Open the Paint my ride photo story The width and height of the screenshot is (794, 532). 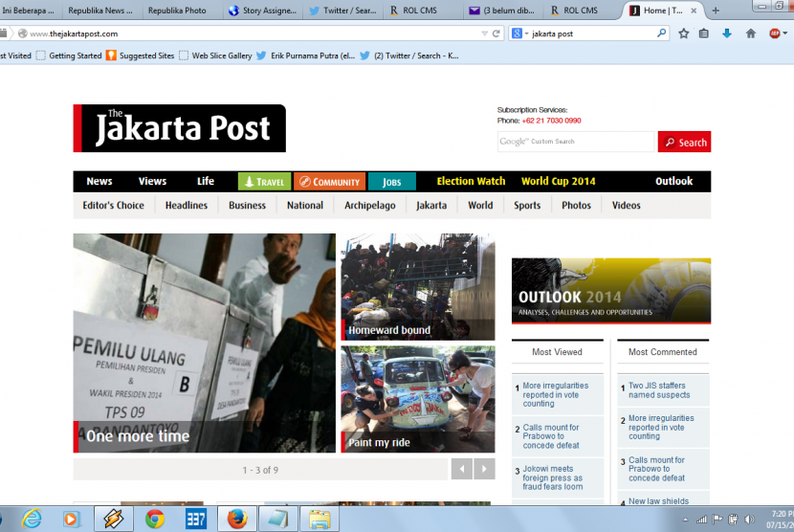418,399
